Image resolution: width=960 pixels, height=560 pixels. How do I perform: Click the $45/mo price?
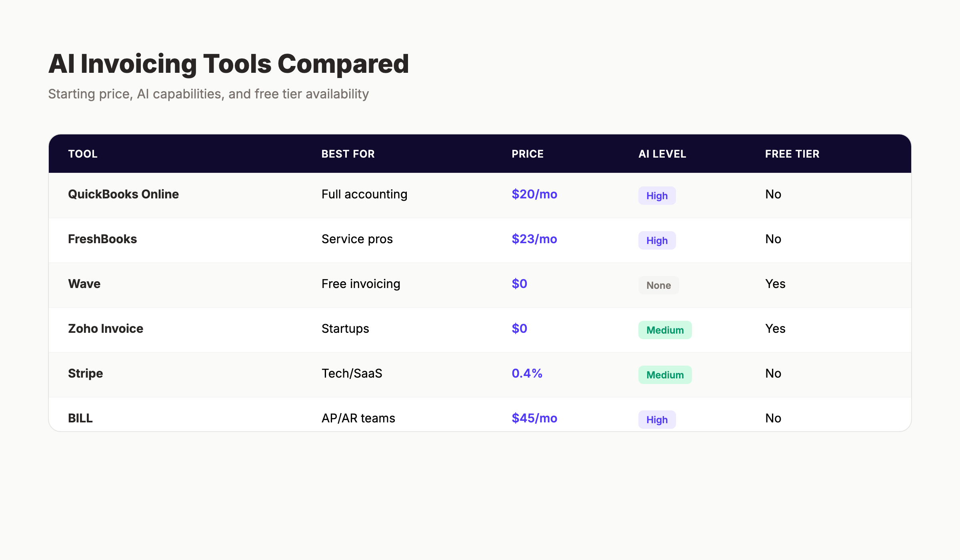534,418
